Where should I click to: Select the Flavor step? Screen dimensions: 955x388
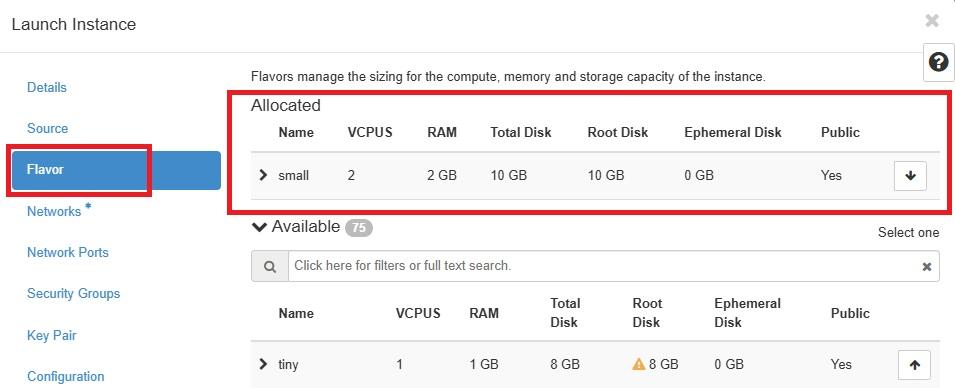(x=116, y=169)
